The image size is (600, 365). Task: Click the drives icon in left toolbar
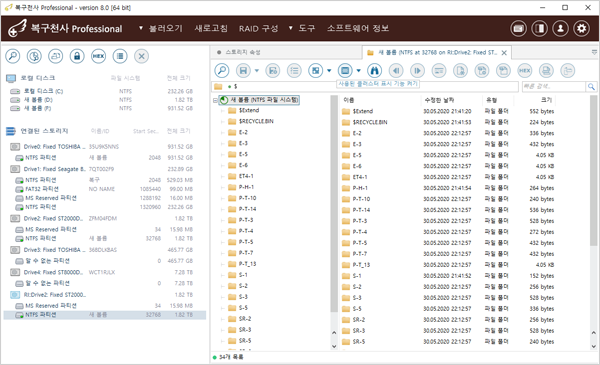pyautogui.click(x=55, y=56)
